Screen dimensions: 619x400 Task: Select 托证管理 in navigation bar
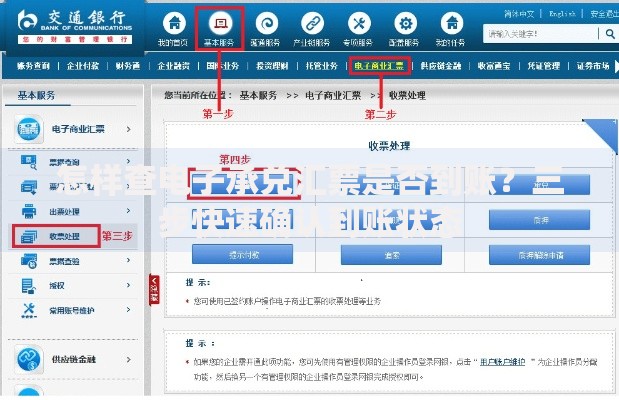[x=544, y=66]
